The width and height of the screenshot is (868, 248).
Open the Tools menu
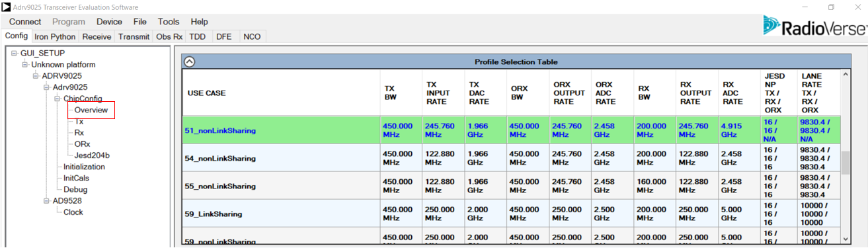click(x=169, y=22)
